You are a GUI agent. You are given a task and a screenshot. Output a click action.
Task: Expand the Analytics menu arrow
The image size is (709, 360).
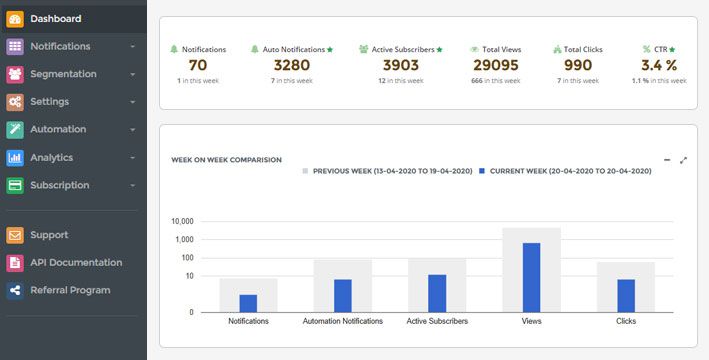pos(132,158)
